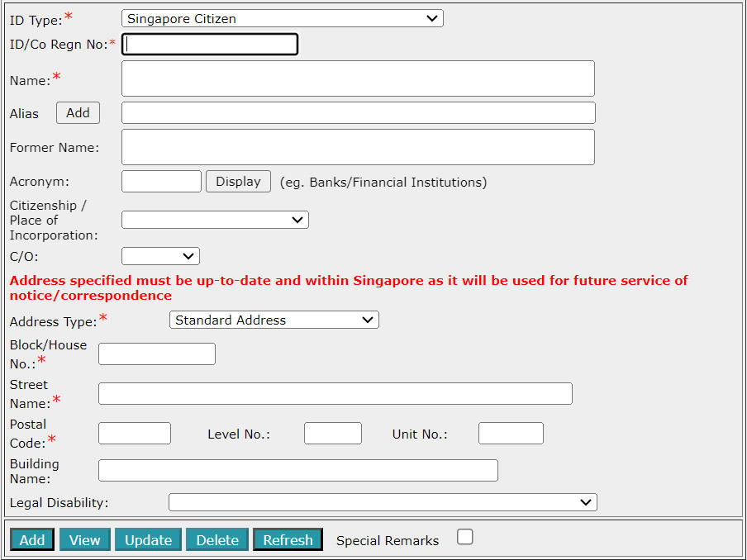This screenshot has width=747, height=560.
Task: Open the Legal Disability dropdown
Action: 383,502
